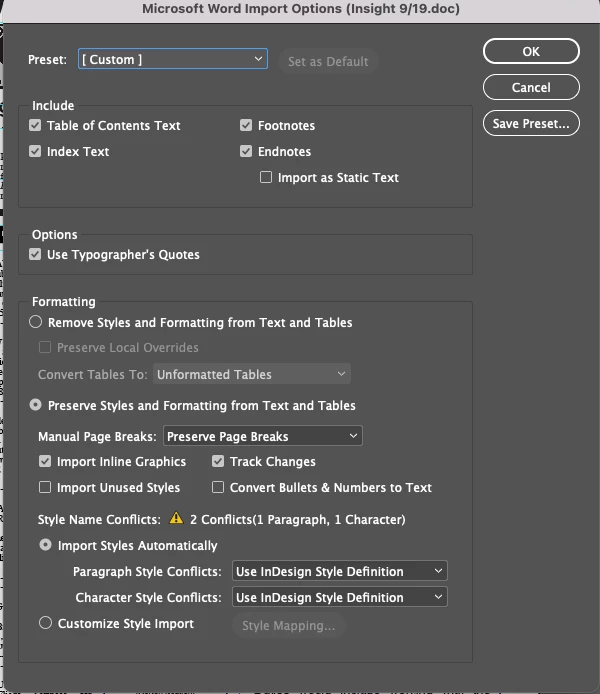Open the Preset dropdown
Image resolution: width=600 pixels, height=694 pixels.
pos(173,59)
